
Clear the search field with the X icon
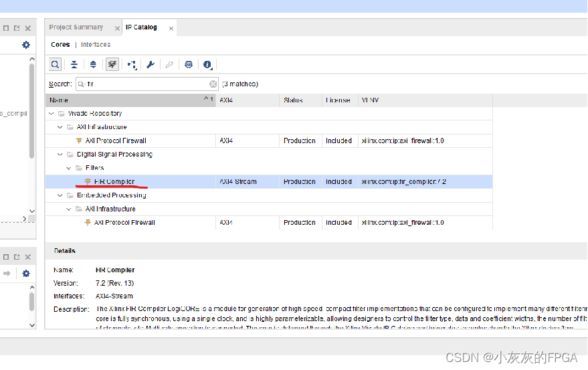[213, 84]
